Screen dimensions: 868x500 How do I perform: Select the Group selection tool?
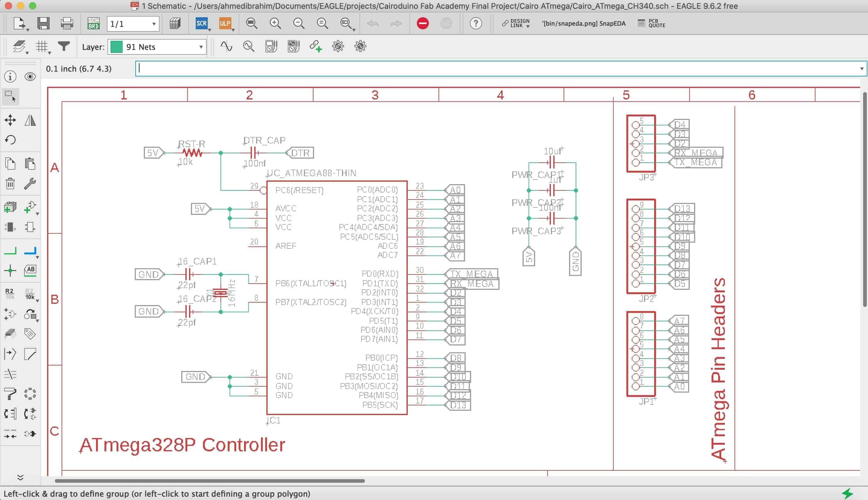(x=10, y=96)
